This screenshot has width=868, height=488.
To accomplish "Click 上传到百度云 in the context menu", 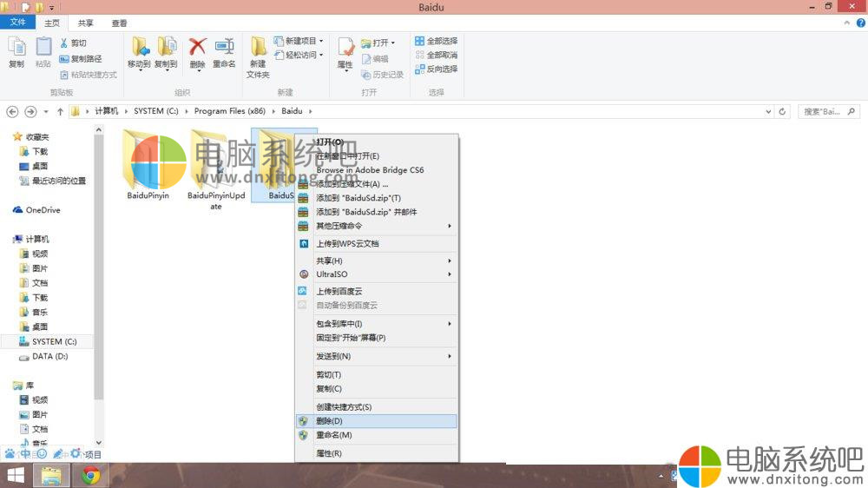I will 377,292.
